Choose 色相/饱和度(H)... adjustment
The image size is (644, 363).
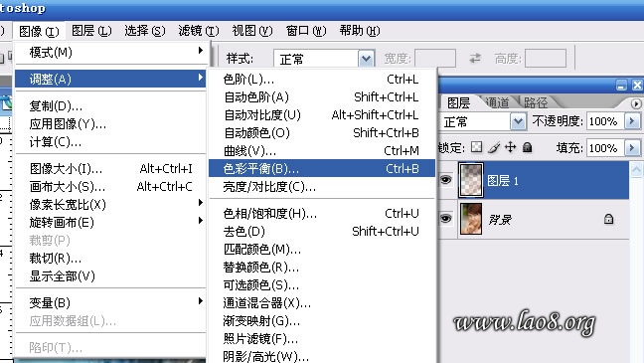(322, 214)
